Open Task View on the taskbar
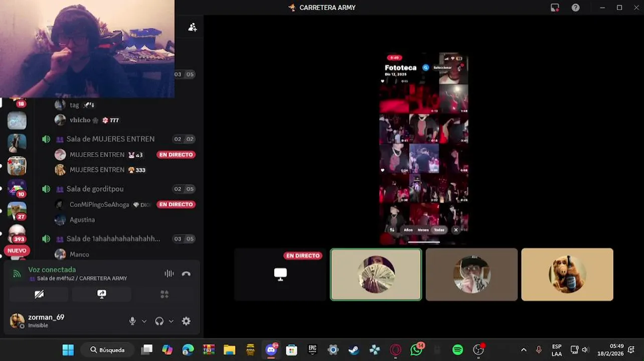644x361 pixels. click(146, 350)
